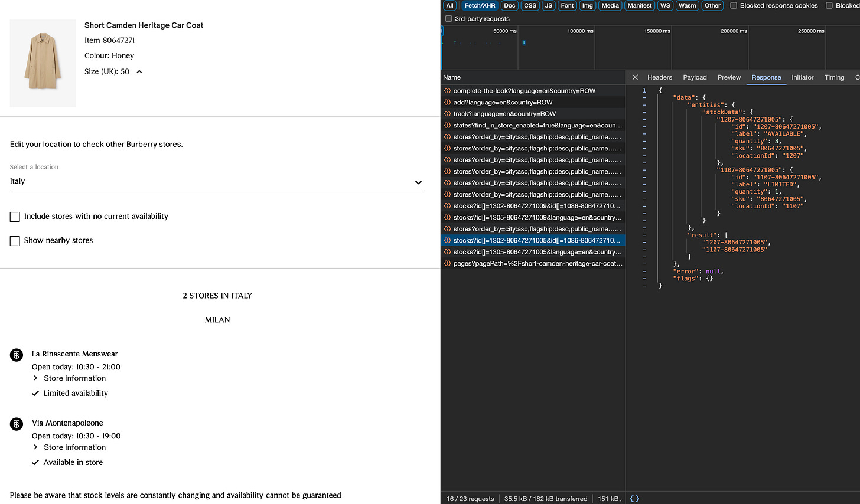
Task: Open the Preview tab
Action: (729, 77)
